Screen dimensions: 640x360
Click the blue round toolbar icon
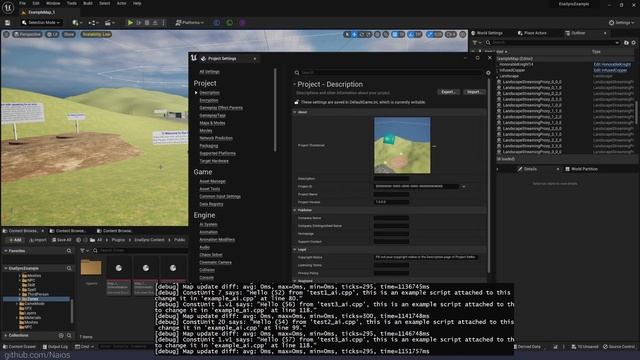coord(217,22)
